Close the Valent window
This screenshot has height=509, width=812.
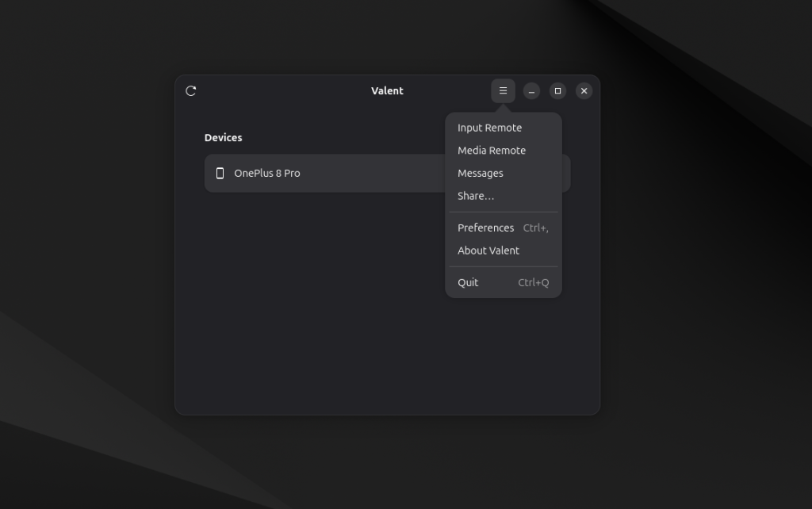pos(584,91)
